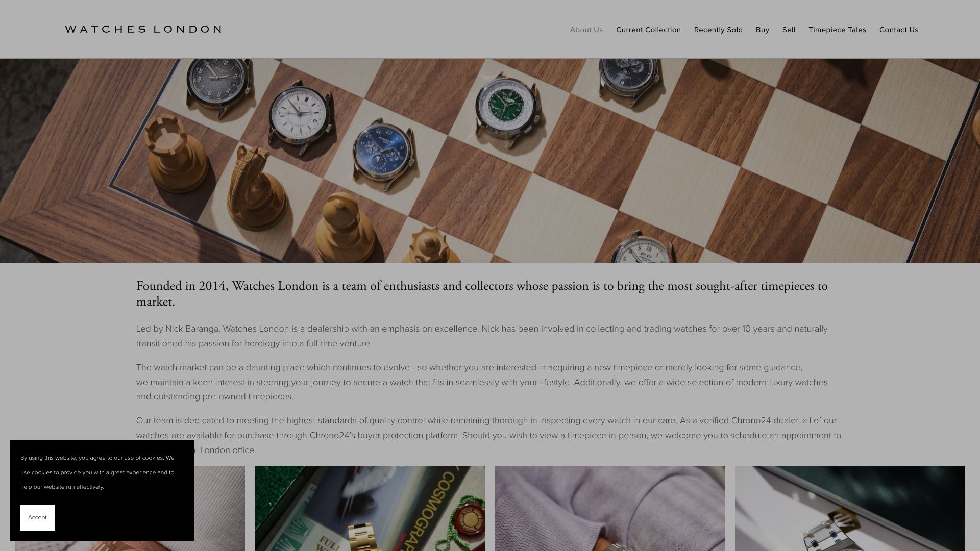This screenshot has height=551, width=980.
Task: Open the Recently Sold page
Action: (x=718, y=30)
